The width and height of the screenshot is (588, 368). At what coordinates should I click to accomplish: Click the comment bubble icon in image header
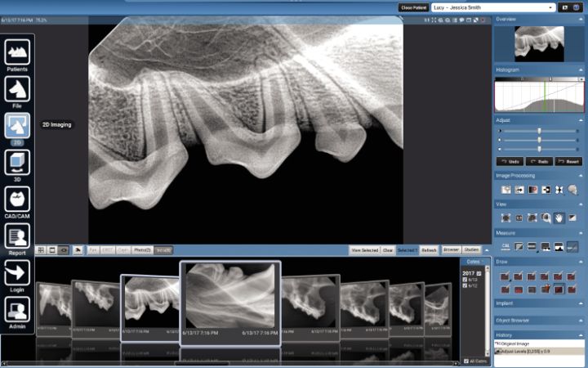click(x=461, y=20)
